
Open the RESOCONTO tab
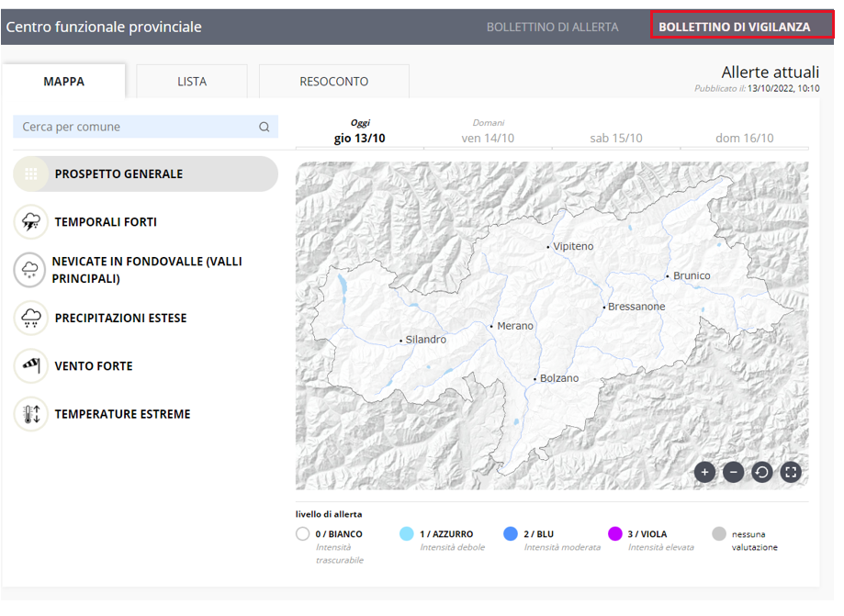pyautogui.click(x=333, y=82)
